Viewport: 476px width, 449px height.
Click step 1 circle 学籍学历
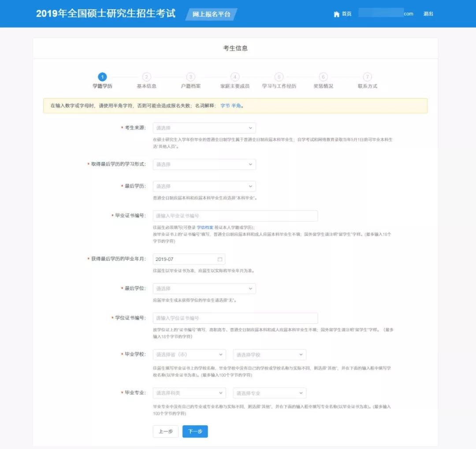pyautogui.click(x=102, y=77)
